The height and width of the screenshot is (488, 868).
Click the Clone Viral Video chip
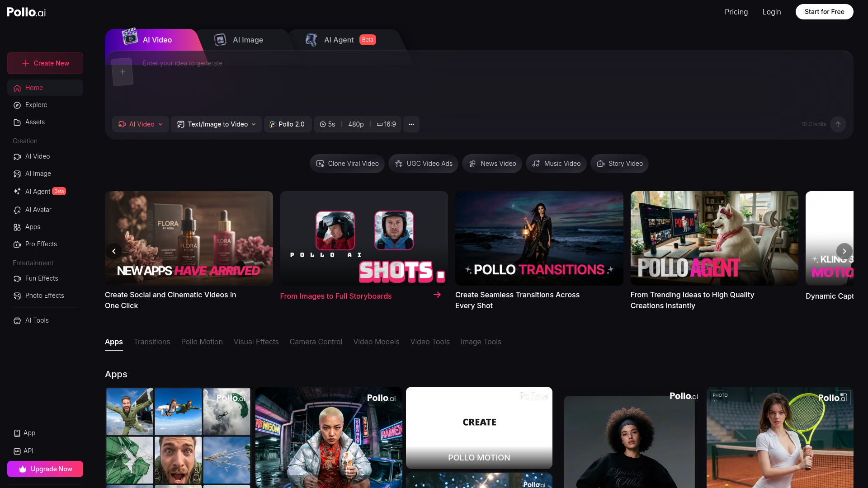347,164
